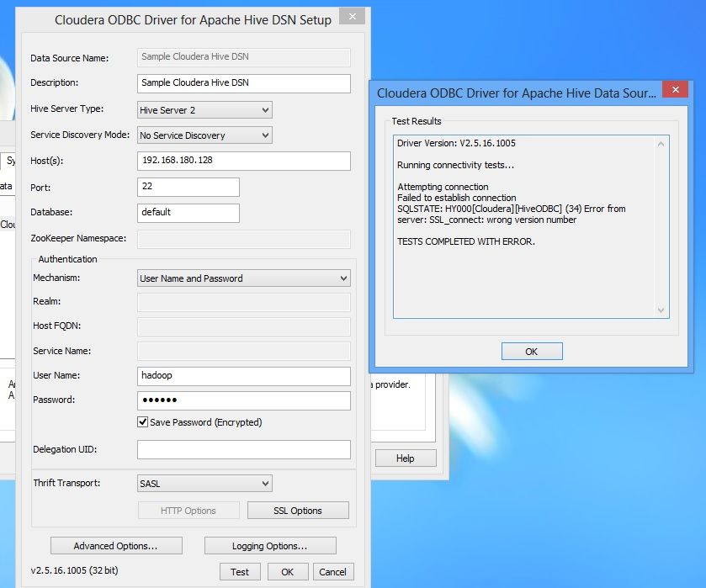Open the Hive Server Type dropdown
Screen dimensions: 706x588
pos(204,110)
